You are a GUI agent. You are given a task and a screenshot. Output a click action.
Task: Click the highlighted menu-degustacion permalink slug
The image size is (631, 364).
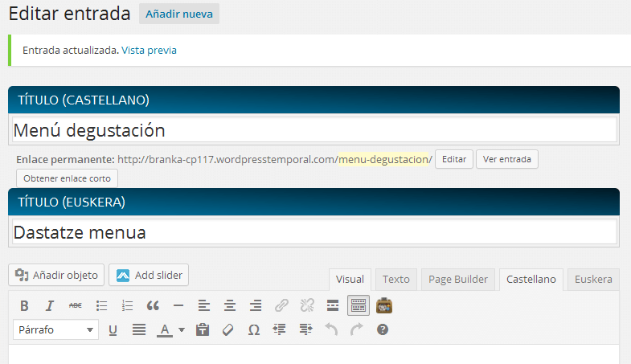pyautogui.click(x=383, y=160)
